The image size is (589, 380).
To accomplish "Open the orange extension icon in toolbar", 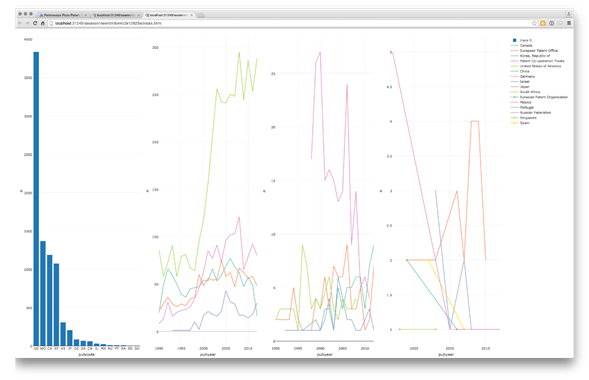I will tap(543, 23).
